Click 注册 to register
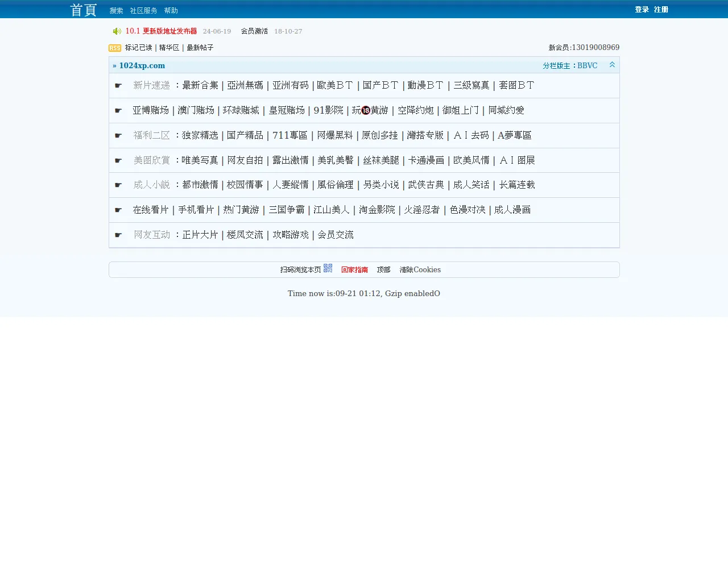The image size is (728, 582). pyautogui.click(x=661, y=10)
